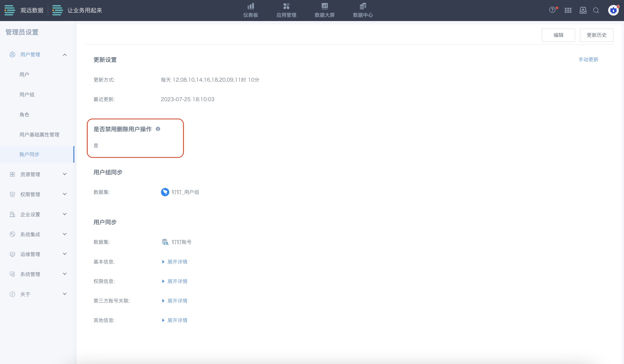
Task: Expand the 权限管理 section chevron
Action: click(65, 194)
